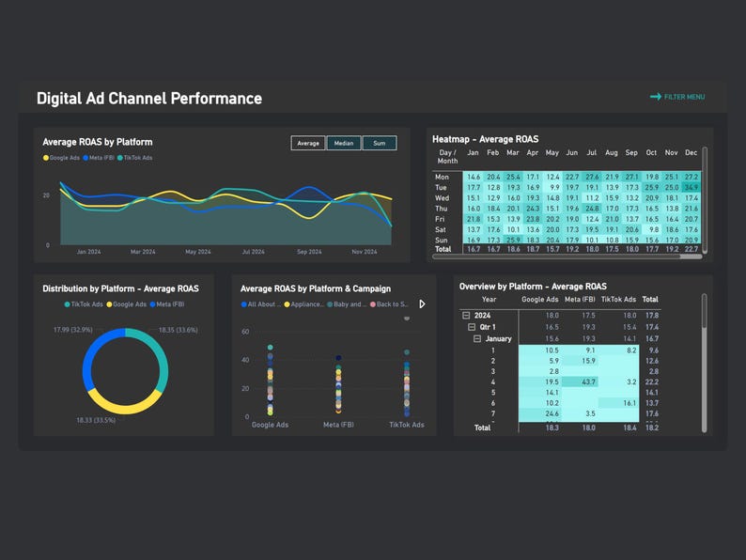Click the Year column header

[x=490, y=300]
